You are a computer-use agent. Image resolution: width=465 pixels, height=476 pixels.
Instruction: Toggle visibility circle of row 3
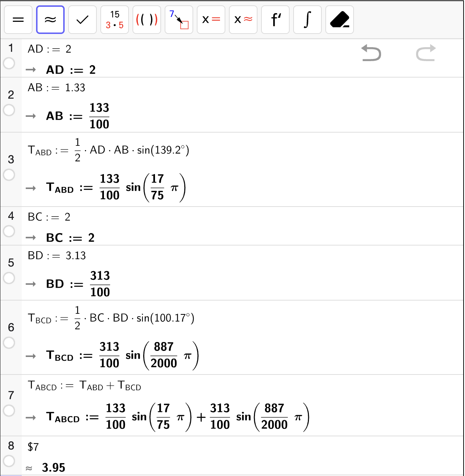9,175
